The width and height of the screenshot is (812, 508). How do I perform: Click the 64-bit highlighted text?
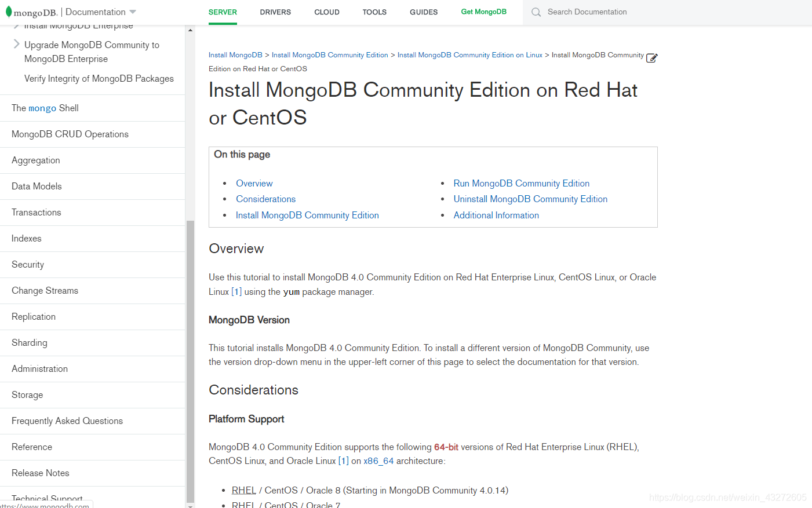coord(446,447)
